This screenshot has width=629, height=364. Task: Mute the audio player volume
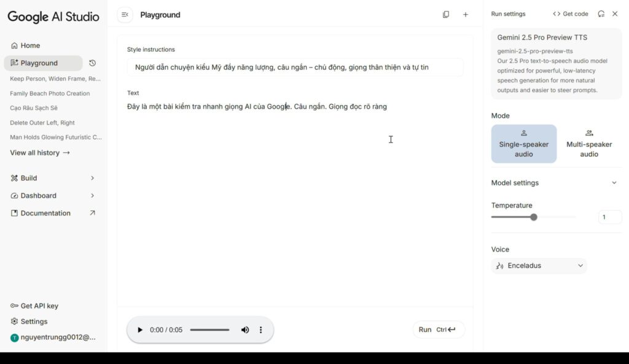(x=245, y=330)
